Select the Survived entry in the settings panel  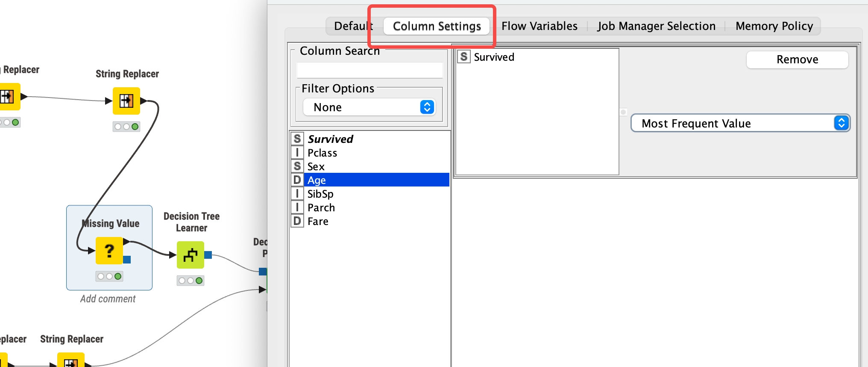click(494, 57)
